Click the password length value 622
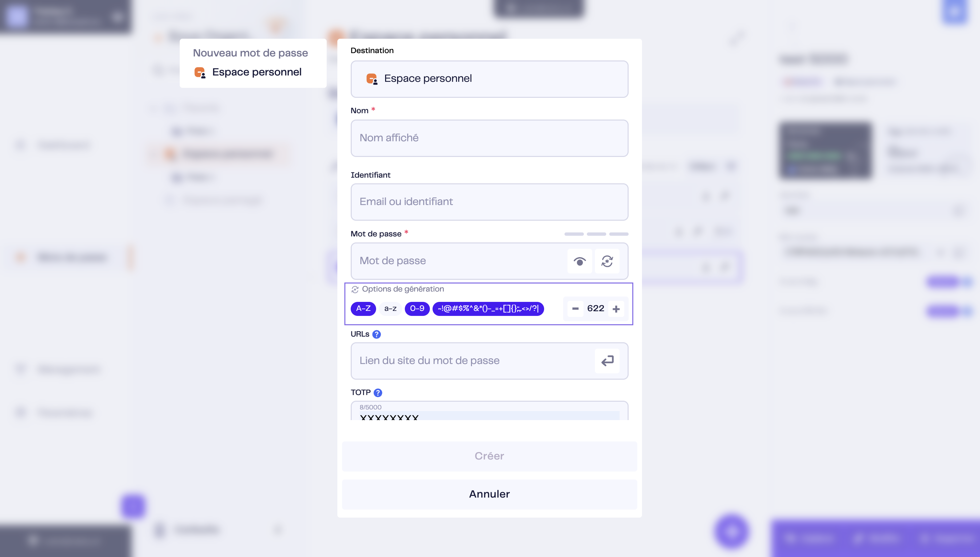The width and height of the screenshot is (980, 557). pos(596,309)
